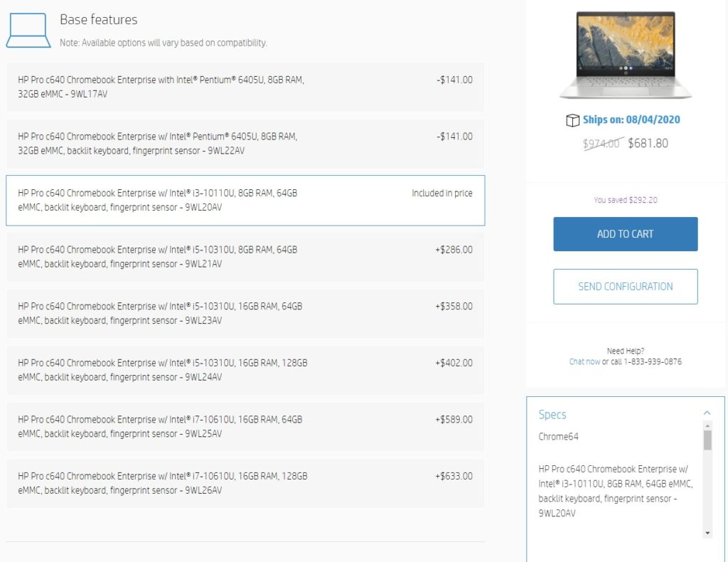Screen dimensions: 728x562
Task: Select the i3-10110U 9WL20AV configuration
Action: 245,200
